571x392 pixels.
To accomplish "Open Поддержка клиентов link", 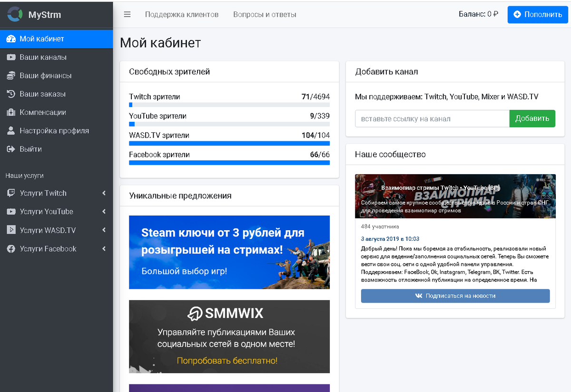I will (x=182, y=14).
